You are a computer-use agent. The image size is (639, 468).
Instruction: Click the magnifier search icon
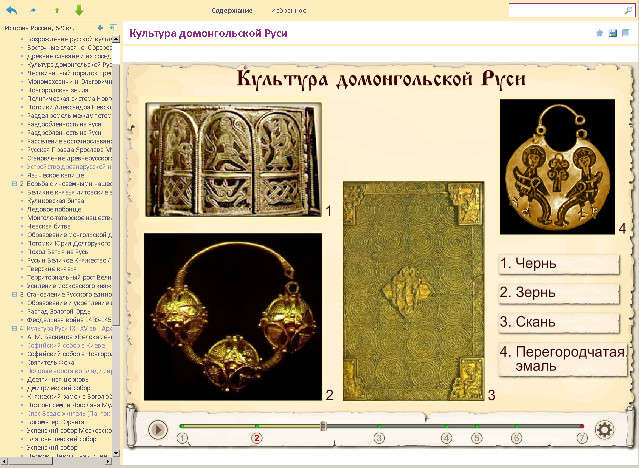point(628,11)
